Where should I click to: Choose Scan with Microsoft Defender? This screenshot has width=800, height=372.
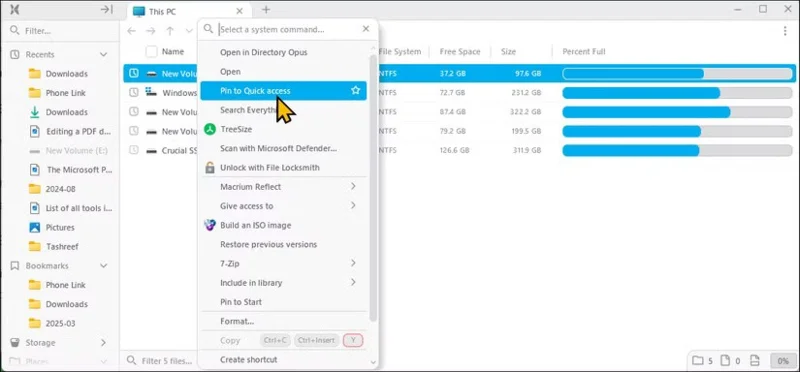pyautogui.click(x=283, y=148)
